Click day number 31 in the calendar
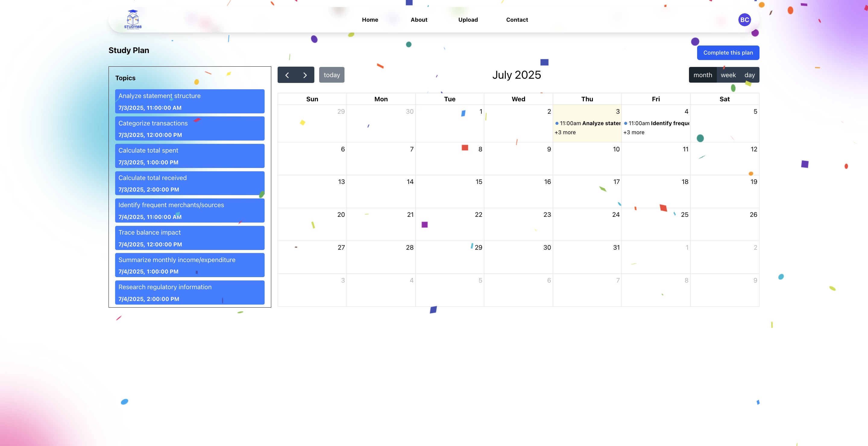The image size is (868, 446). 616,248
